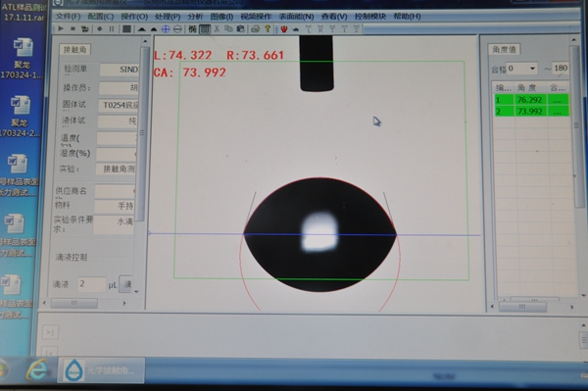Click the scissors cut icon
Image resolution: width=588 pixels, height=391 pixels.
(x=217, y=28)
